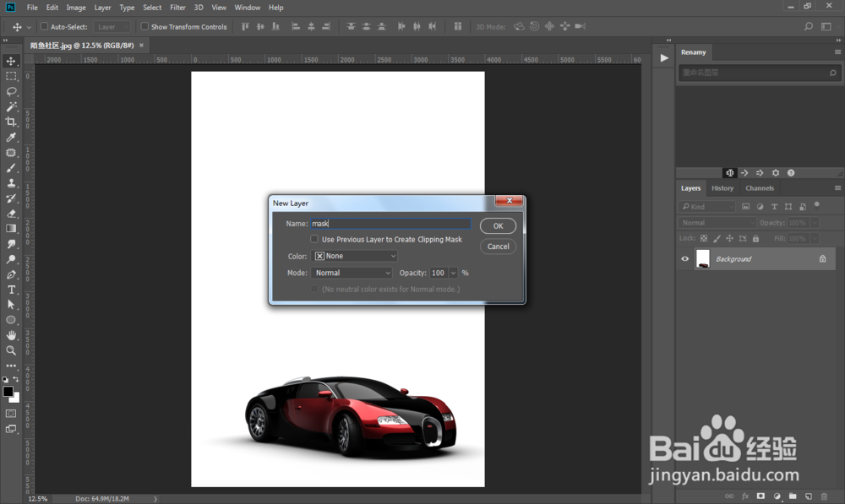Cancel the New Layer dialog
The image size is (845, 504).
tap(498, 247)
